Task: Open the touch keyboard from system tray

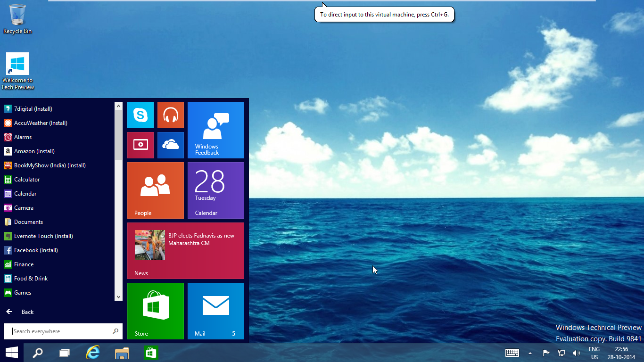Action: pos(512,352)
